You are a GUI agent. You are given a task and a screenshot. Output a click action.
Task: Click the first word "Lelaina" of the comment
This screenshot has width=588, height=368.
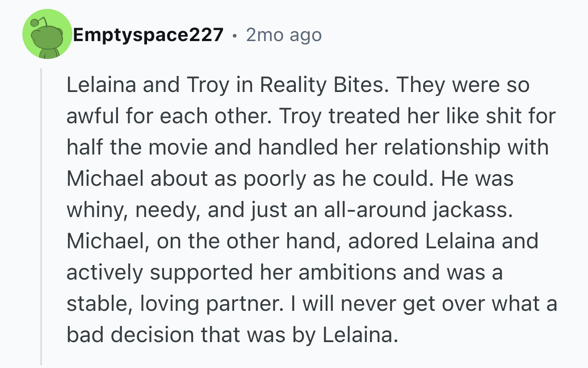[x=101, y=85]
